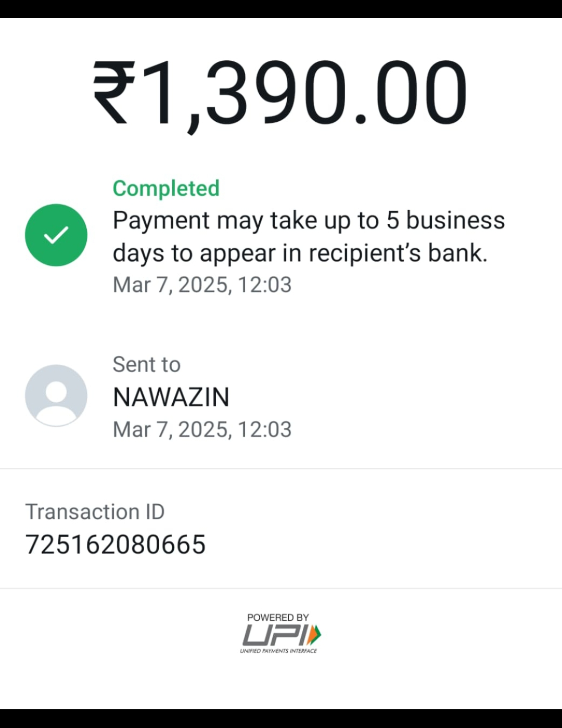Tap the black bar at the bottom
This screenshot has width=562, height=728.
point(281,719)
